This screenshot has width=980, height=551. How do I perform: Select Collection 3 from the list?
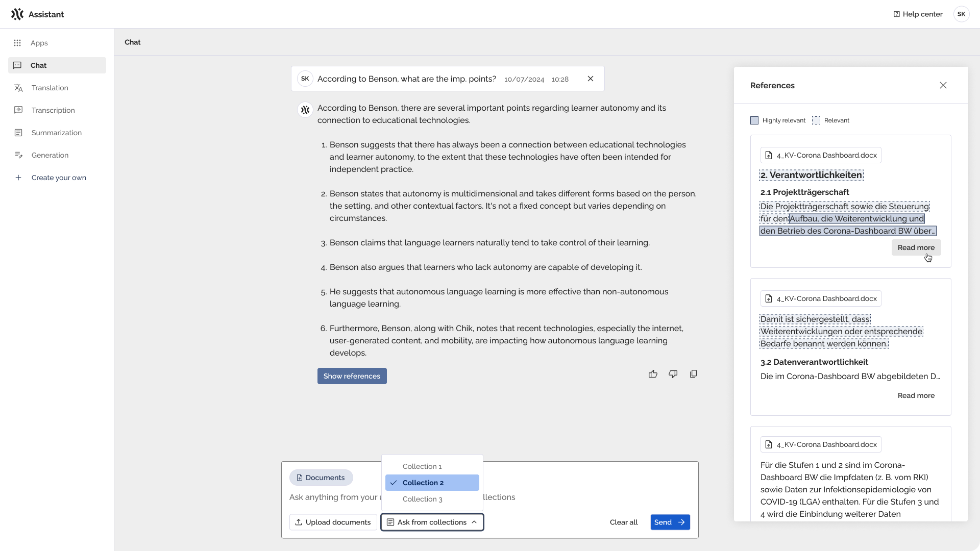pyautogui.click(x=422, y=499)
